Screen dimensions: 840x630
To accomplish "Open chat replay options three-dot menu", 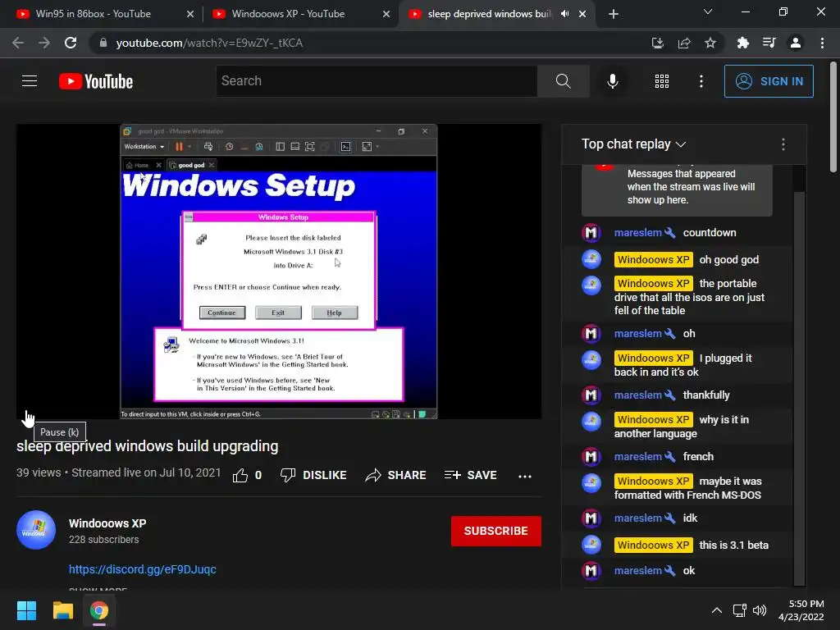I will (783, 144).
